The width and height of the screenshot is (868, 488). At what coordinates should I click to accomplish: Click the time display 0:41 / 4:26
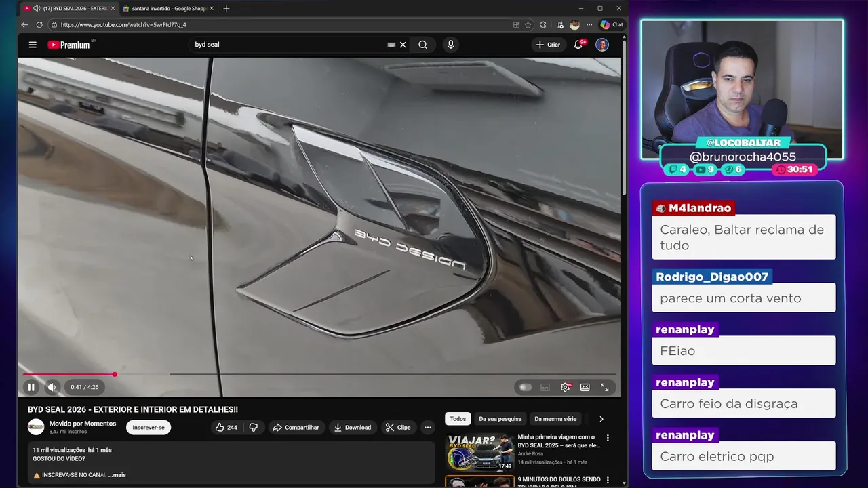(85, 387)
